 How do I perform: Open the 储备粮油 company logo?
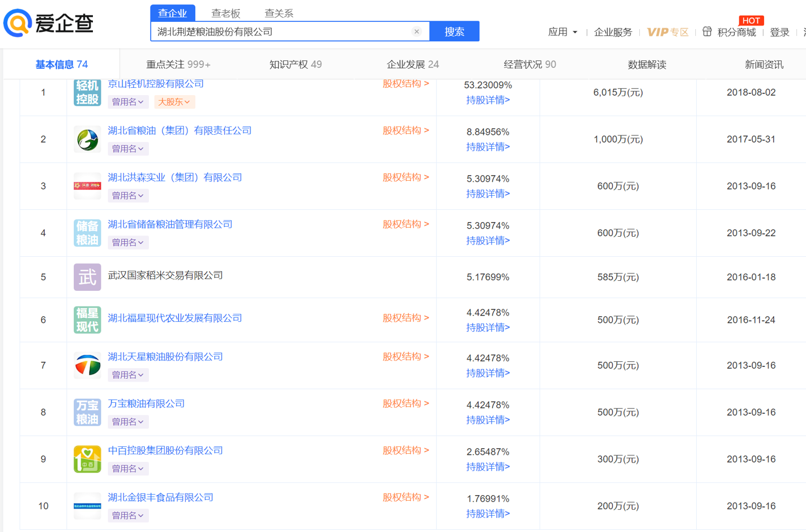coord(87,233)
